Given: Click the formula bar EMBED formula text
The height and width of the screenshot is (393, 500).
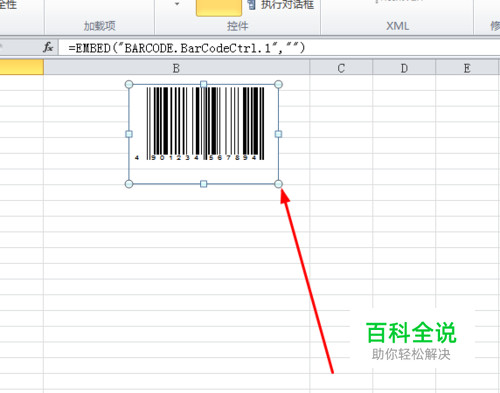Looking at the screenshot, I should [x=187, y=48].
